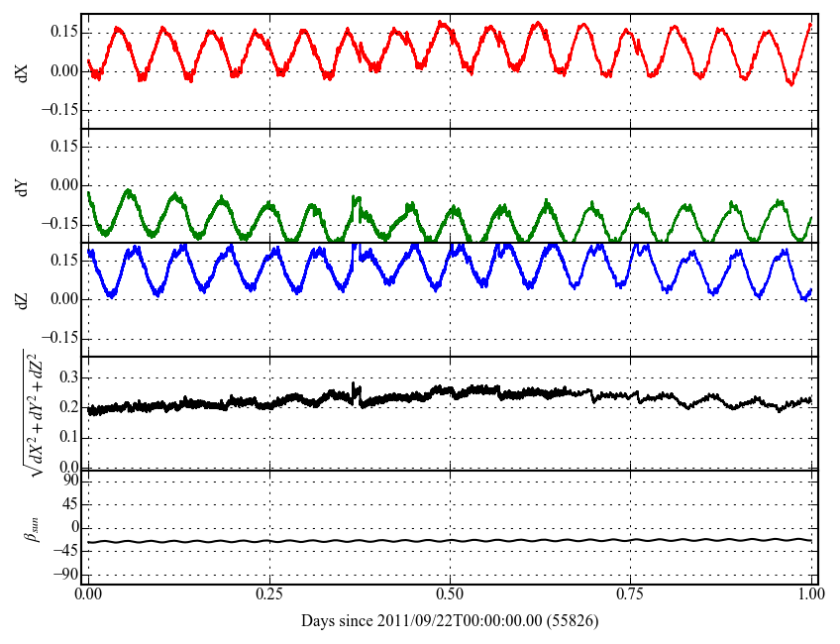Image resolution: width=840 pixels, height=644 pixels.
Task: Click the -90 tick on β sun axis
Action: tap(67, 574)
